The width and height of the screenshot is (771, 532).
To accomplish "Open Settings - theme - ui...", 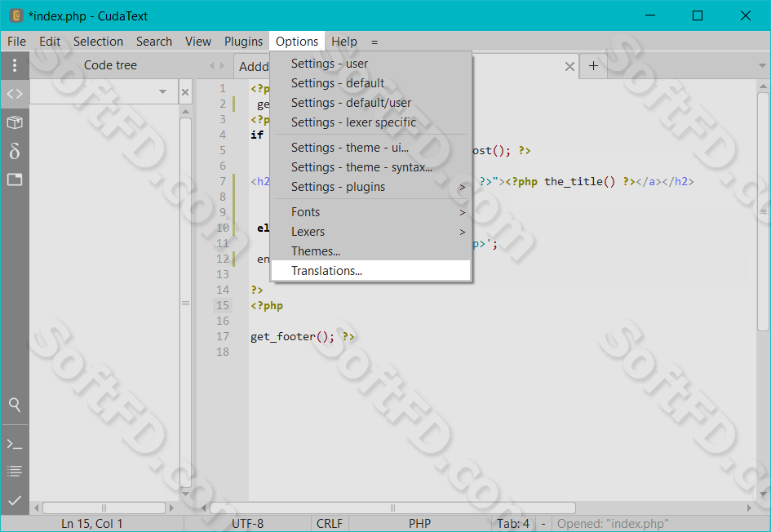I will click(x=370, y=148).
